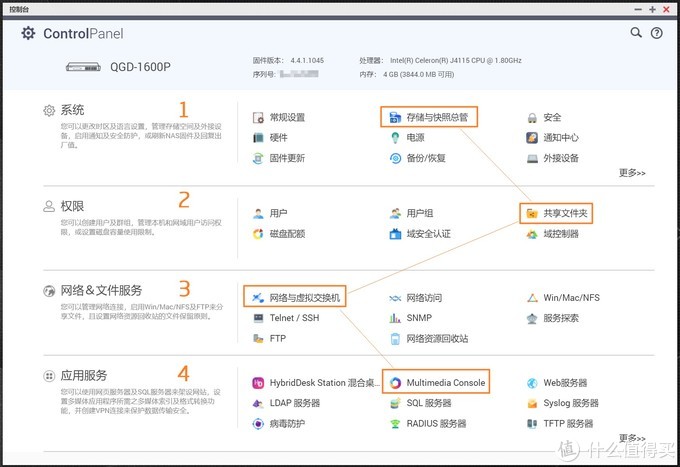Open 用户 user icon
The image size is (680, 467).
258,213
